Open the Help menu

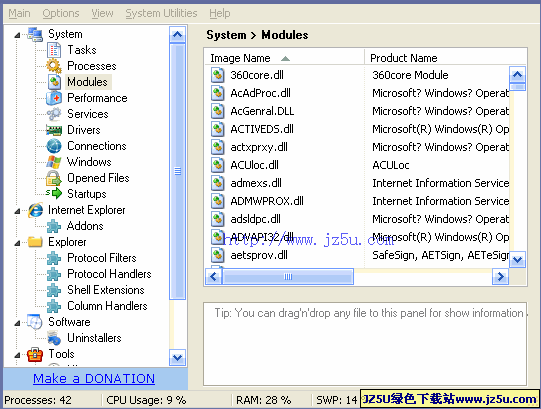(x=219, y=13)
